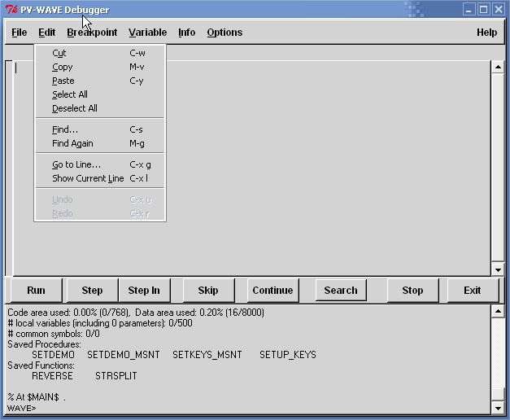510x420 pixels.
Task: Click the Stop button
Action: (412, 290)
